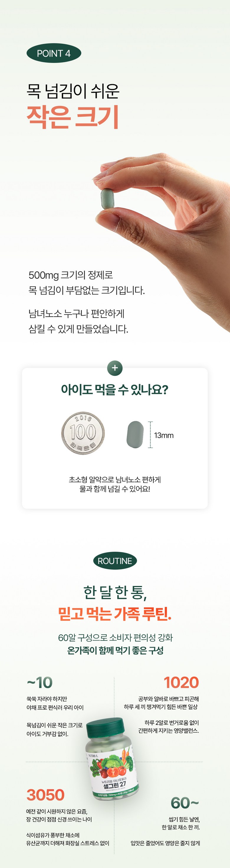Click the '아이도 먹을 수 있나요?' heading
230x868 pixels.
[114, 389]
